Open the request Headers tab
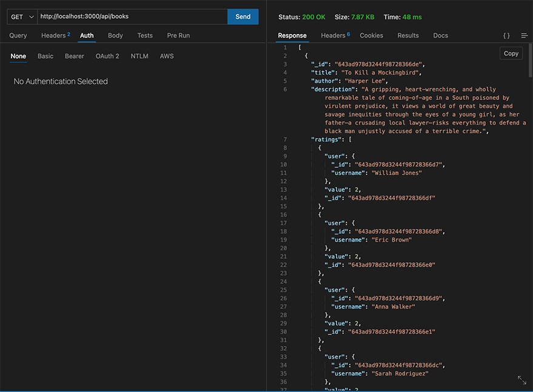 [x=56, y=35]
